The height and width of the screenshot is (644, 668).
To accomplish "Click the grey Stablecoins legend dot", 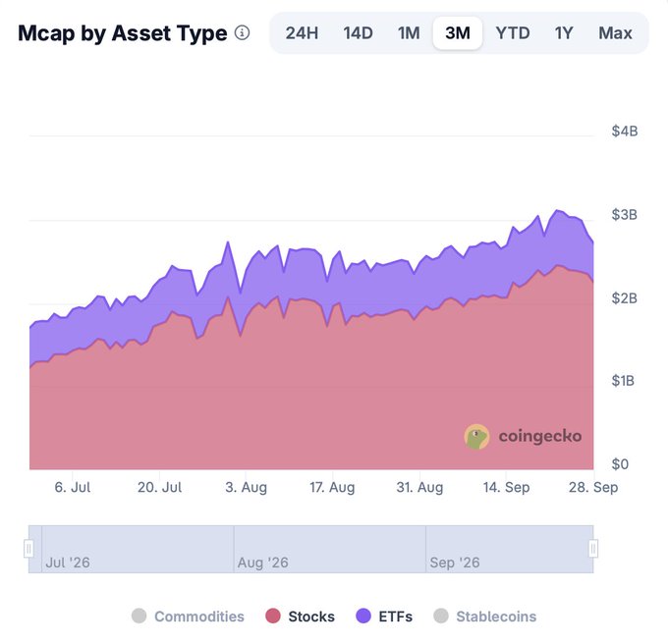I will (441, 616).
